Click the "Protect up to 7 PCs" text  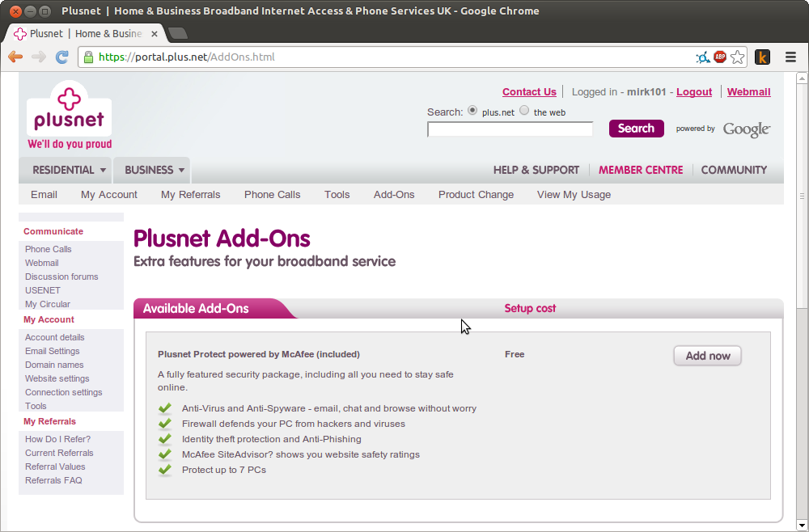tap(224, 470)
